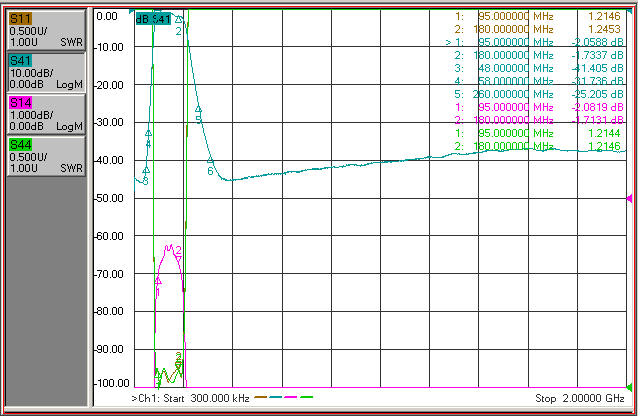Click the -50.00 y-axis scale label
Screen dimensions: 638x416
click(109, 198)
